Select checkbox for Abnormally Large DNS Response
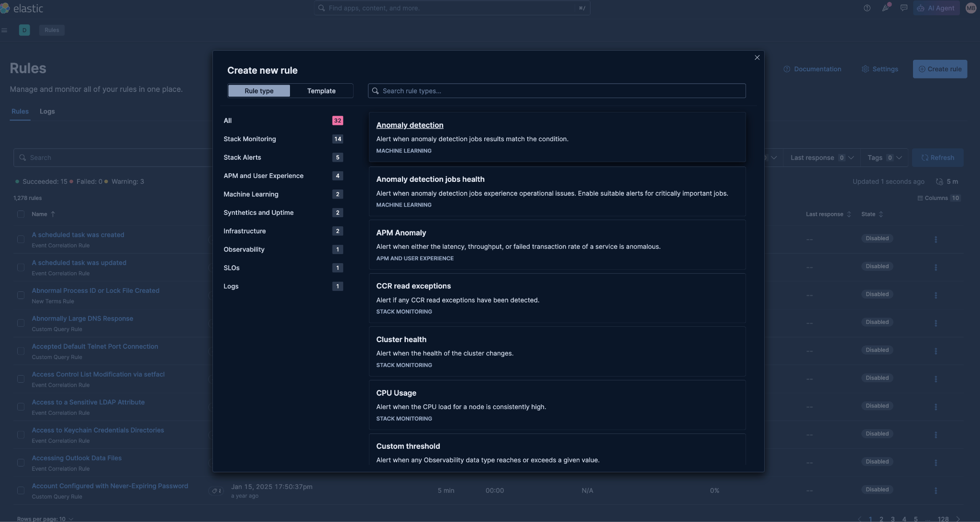Screen dimensions: 980x522 coord(21,323)
